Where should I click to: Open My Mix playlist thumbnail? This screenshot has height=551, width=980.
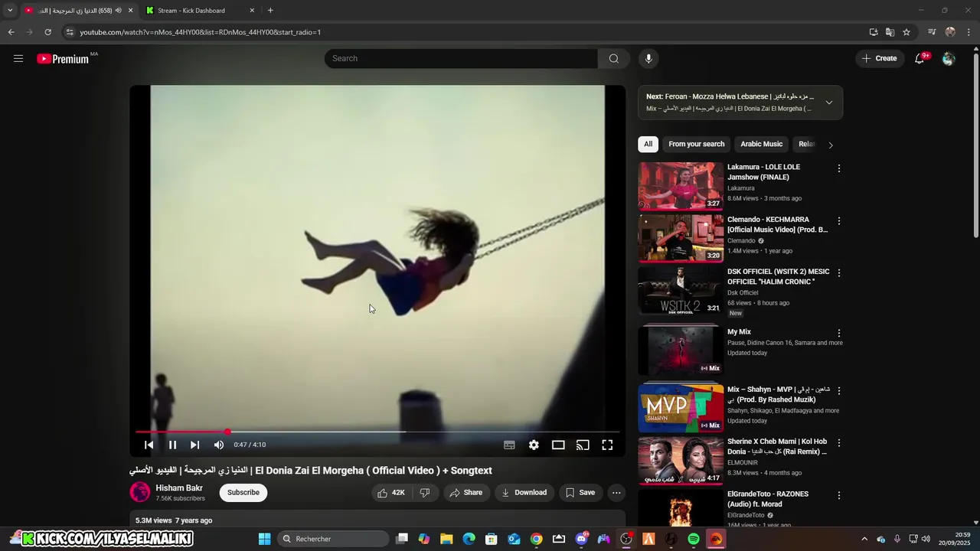[x=681, y=350]
